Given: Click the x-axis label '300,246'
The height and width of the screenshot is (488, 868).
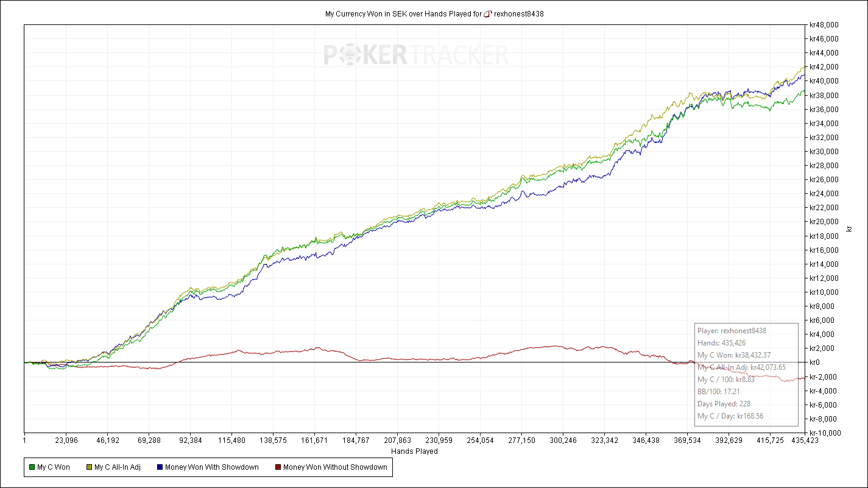Looking at the screenshot, I should 563,440.
